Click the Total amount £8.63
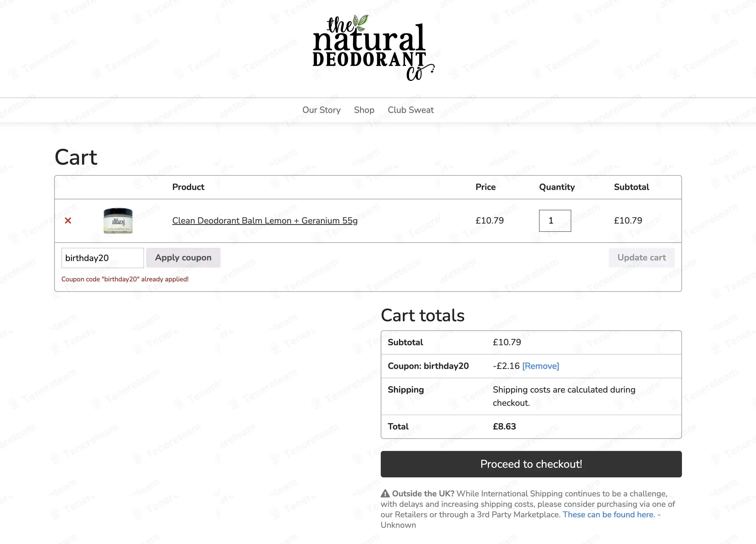The image size is (756, 544). click(x=504, y=426)
